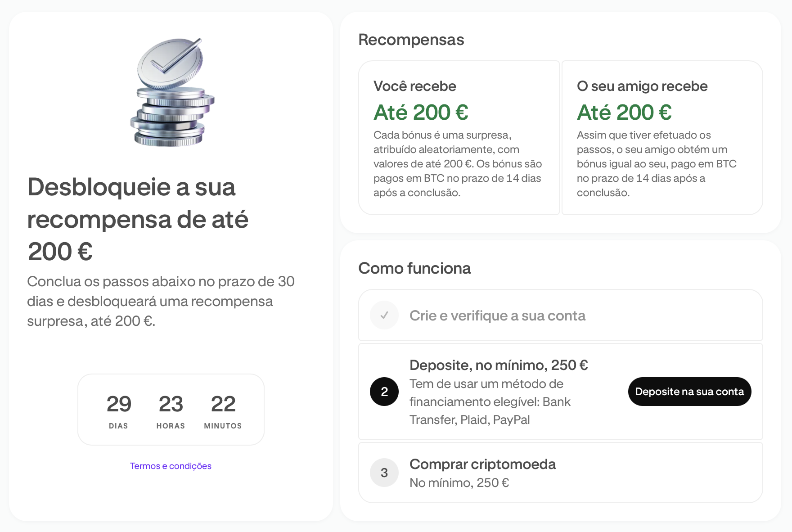The width and height of the screenshot is (792, 532).
Task: Click the 23 HORAS countdown value
Action: pos(171,410)
